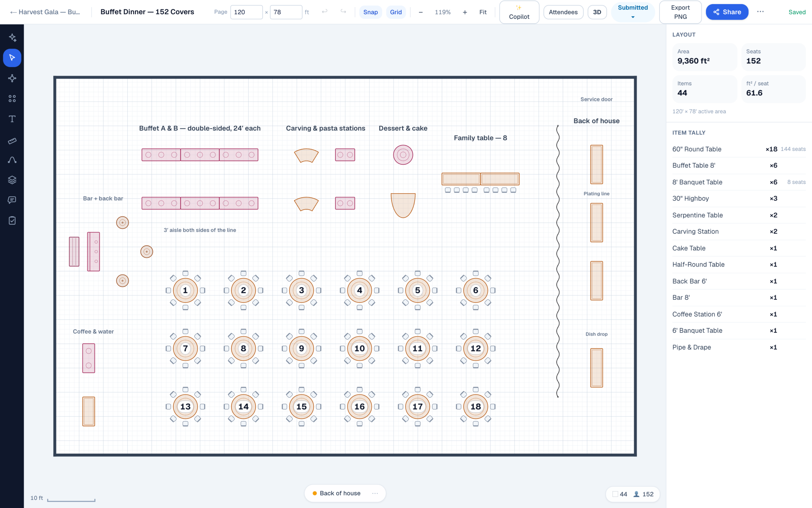Pick the ruler measure tool
The image size is (812, 508).
pos(12,141)
